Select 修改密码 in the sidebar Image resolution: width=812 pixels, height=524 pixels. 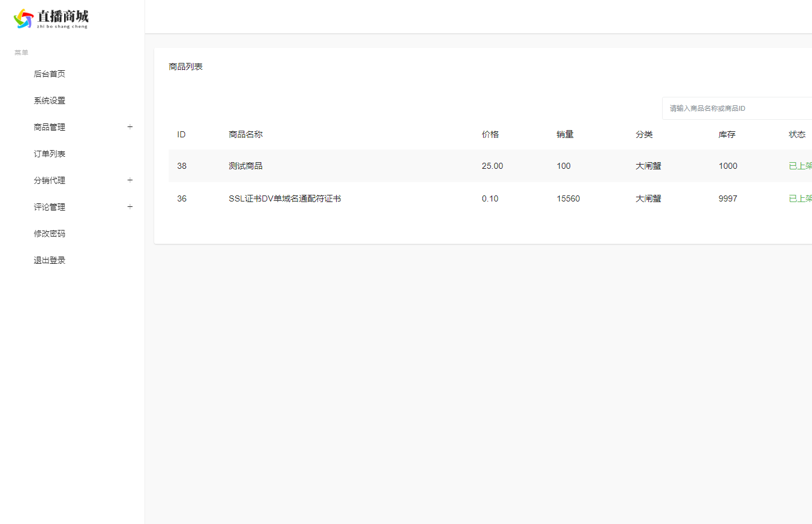point(50,234)
